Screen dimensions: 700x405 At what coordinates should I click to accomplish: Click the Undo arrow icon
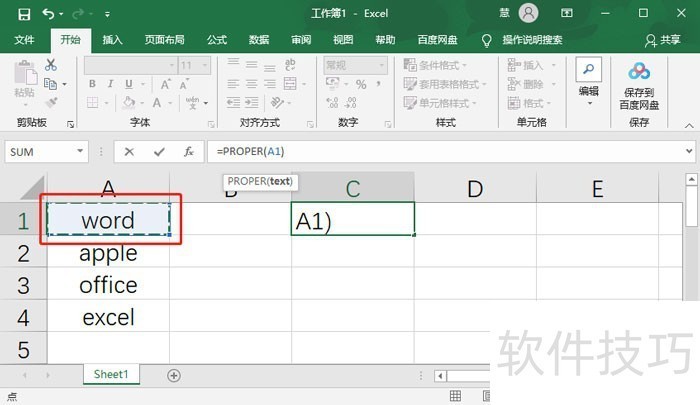coord(48,14)
